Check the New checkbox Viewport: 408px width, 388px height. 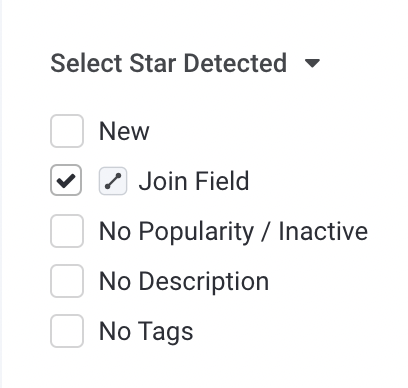coord(67,131)
